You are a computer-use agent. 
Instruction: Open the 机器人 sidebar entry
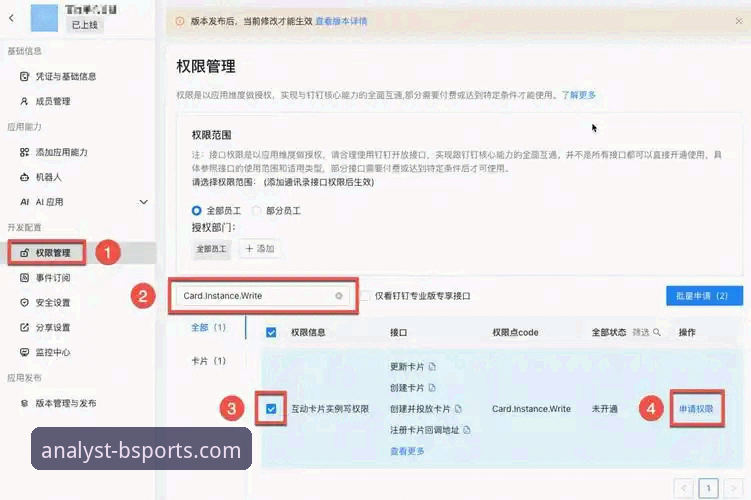pos(49,177)
